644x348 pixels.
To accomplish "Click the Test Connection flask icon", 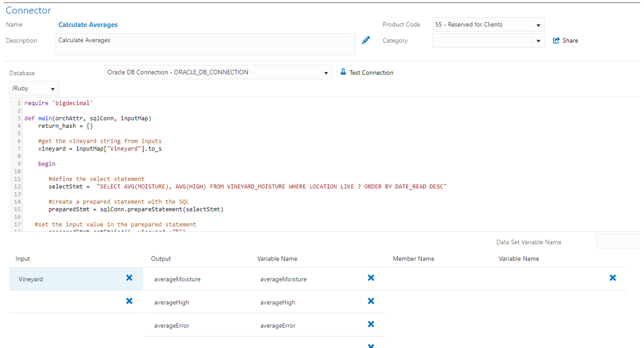I will pos(343,72).
